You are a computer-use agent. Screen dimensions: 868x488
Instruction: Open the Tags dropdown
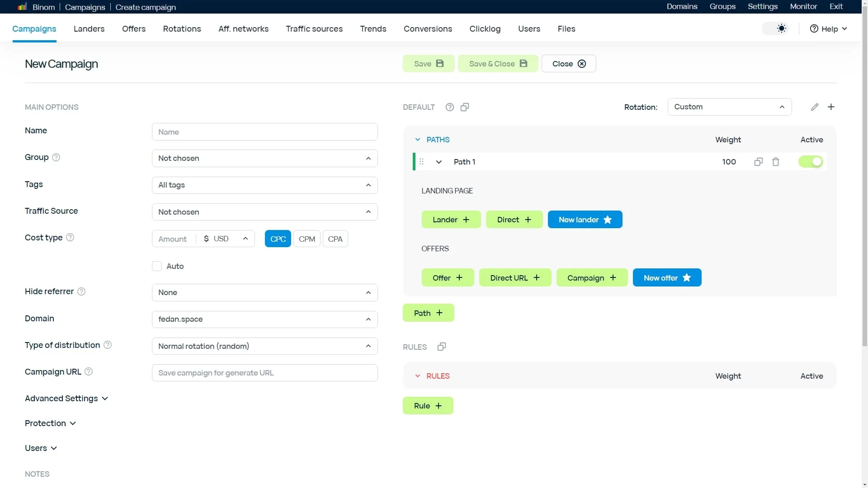click(x=265, y=185)
